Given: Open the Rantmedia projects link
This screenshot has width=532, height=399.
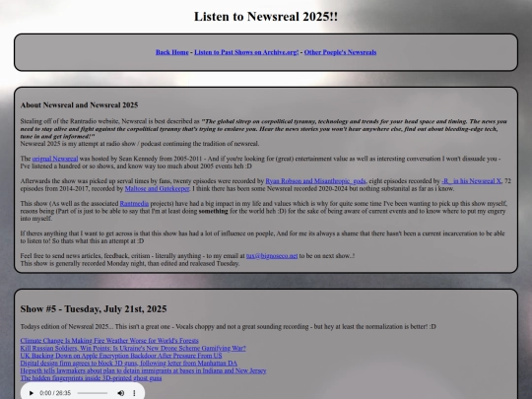Looking at the screenshot, I should 134,204.
